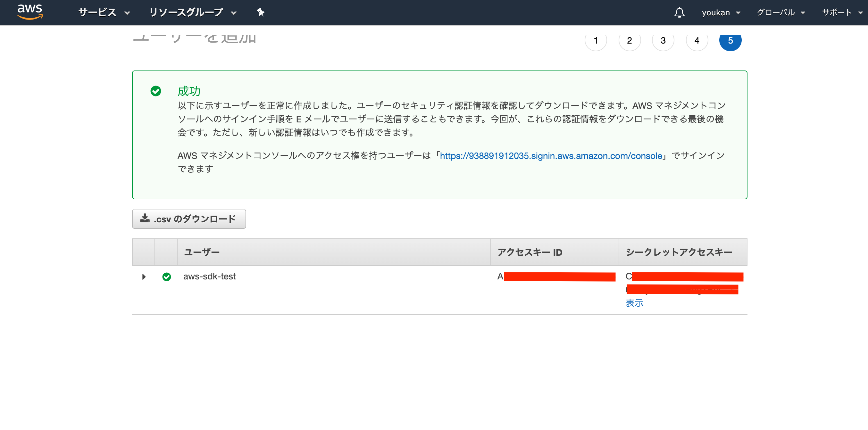Screen dimensions: 868x430
Task: Click the green status check beside aws-sdk-test
Action: [x=166, y=277]
